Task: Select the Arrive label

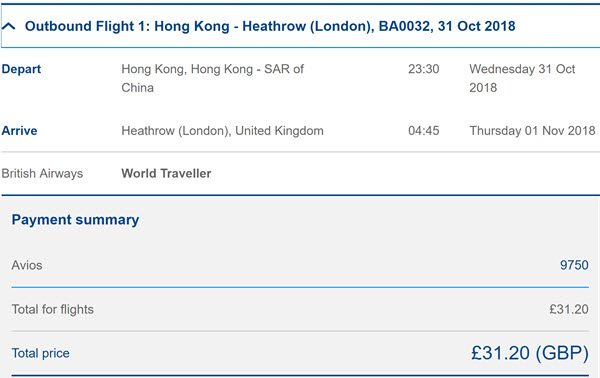Action: tap(20, 131)
